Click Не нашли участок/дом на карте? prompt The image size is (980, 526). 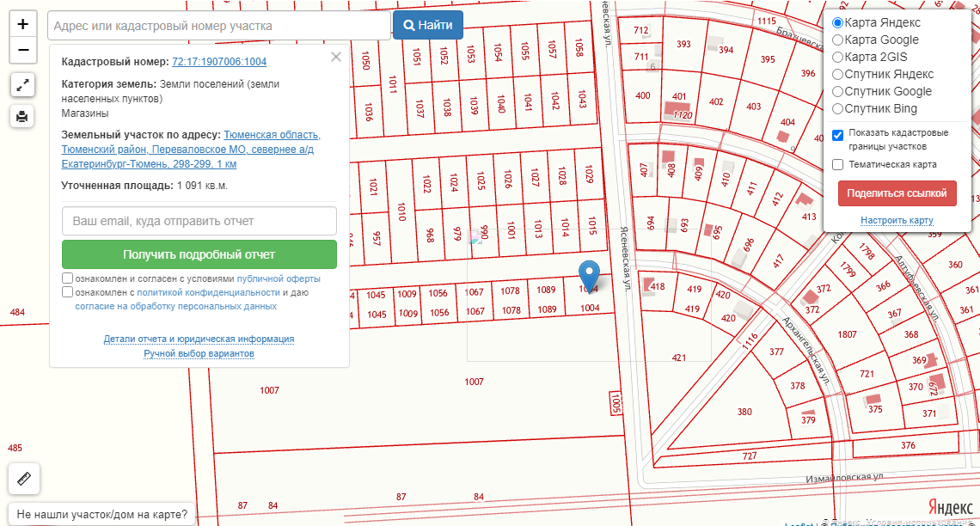pos(102,515)
